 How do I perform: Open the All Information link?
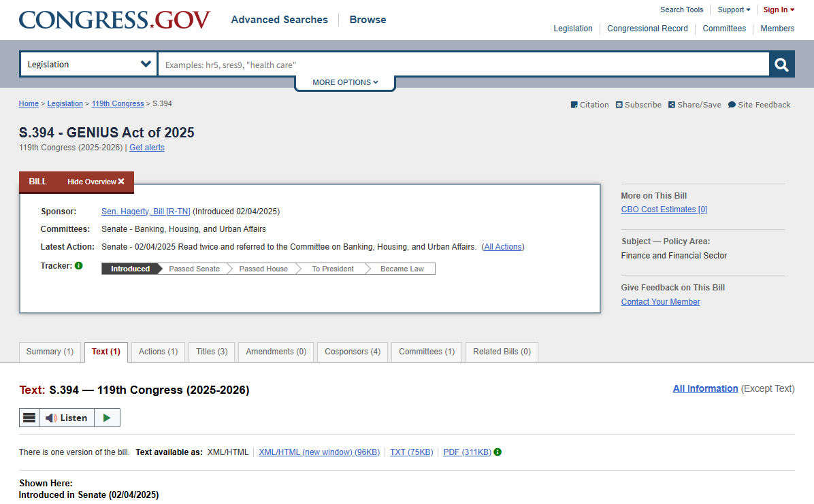click(706, 389)
